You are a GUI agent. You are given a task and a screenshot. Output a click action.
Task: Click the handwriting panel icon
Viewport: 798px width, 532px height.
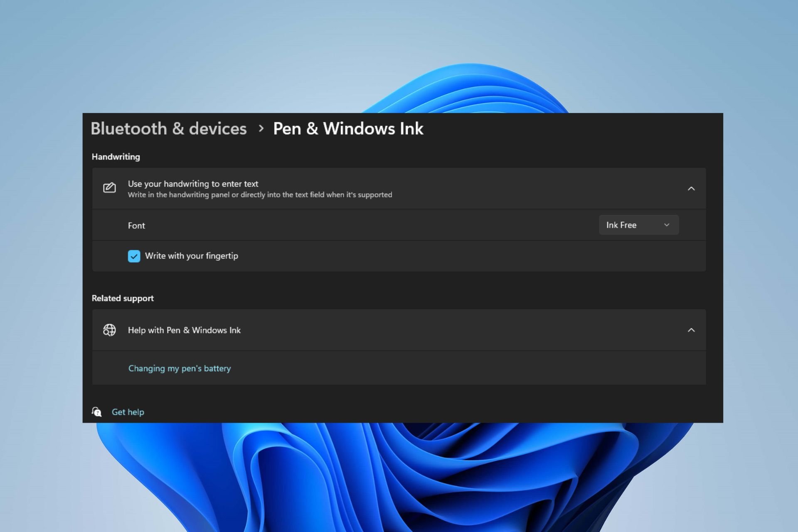(x=109, y=188)
